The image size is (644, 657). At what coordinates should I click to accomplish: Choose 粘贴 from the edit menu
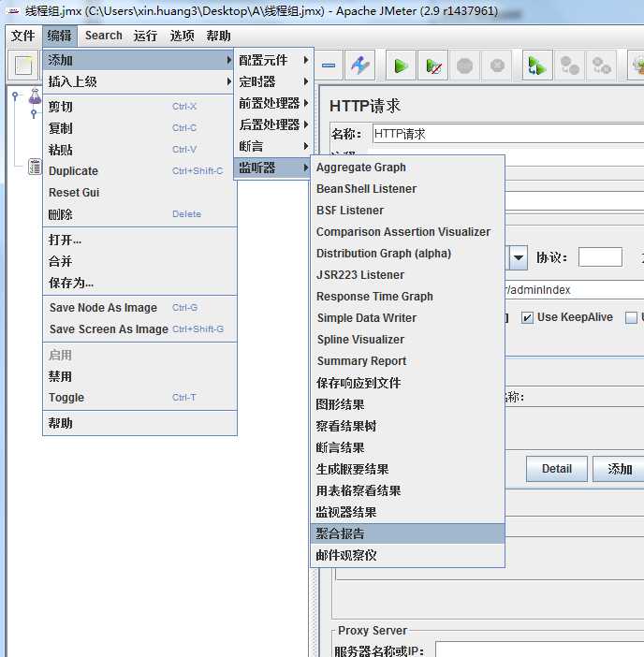[140, 150]
